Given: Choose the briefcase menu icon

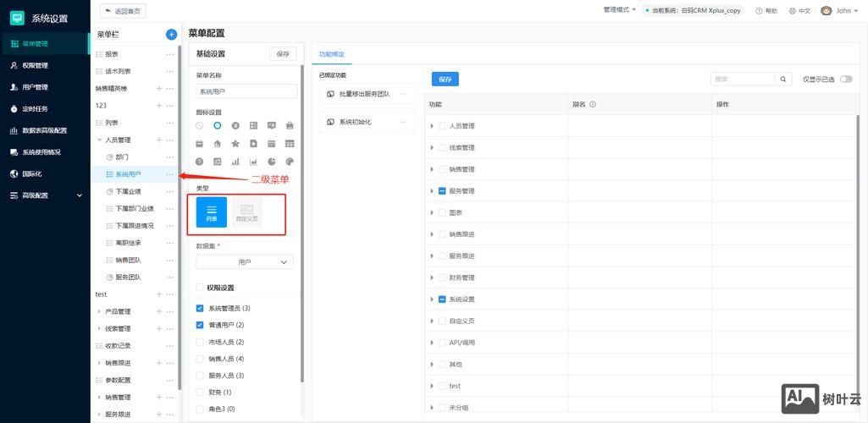Looking at the screenshot, I should coord(290,125).
